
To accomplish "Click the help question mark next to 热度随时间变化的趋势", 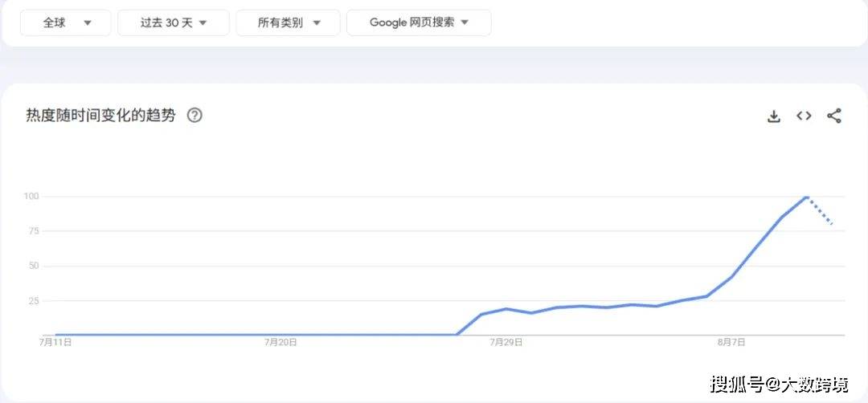I will click(x=194, y=116).
